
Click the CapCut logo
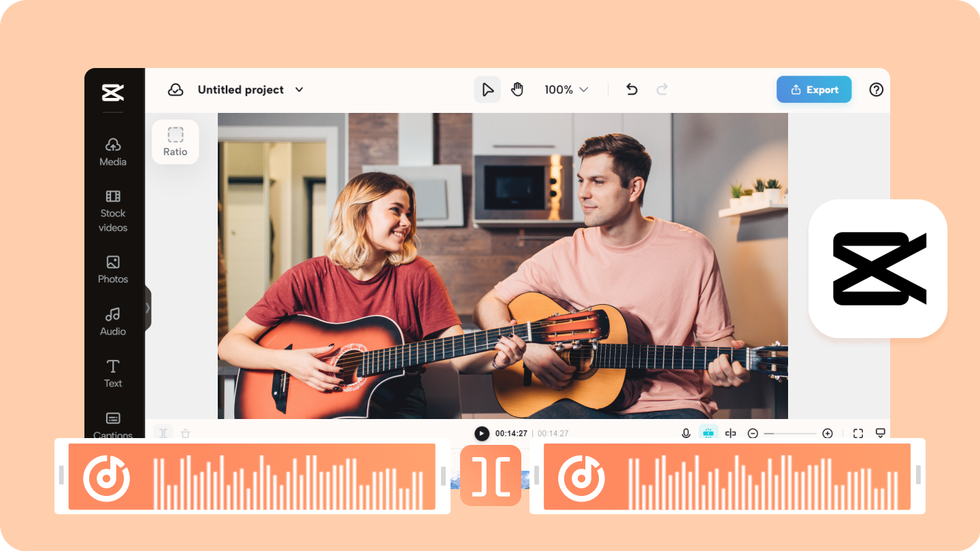(114, 93)
